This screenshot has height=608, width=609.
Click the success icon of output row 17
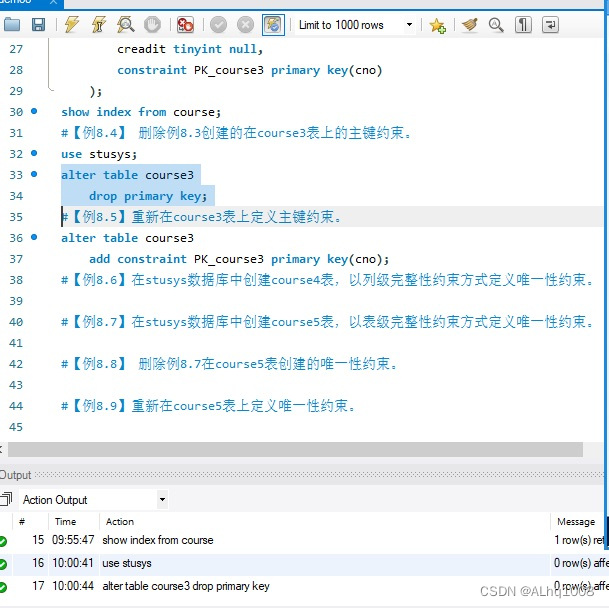pos(3,587)
